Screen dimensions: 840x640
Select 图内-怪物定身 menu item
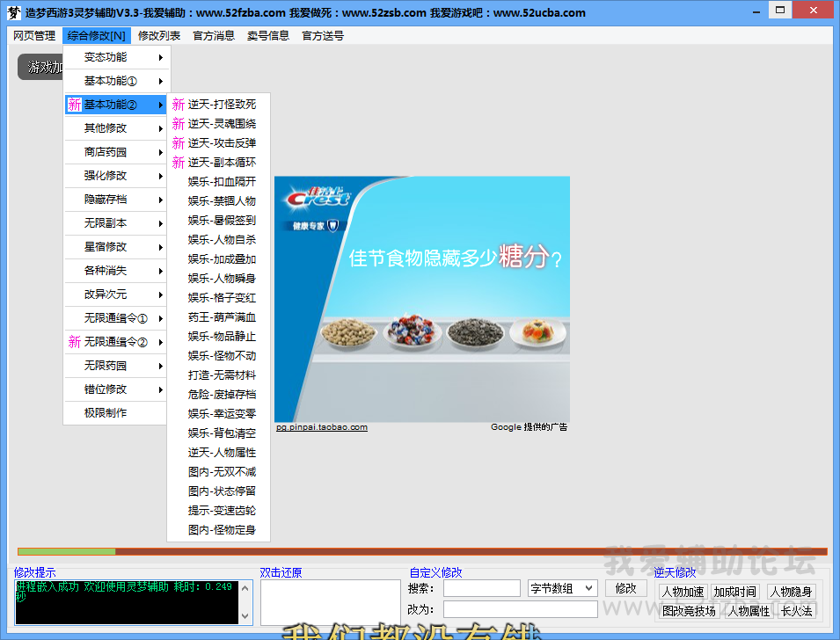point(222,530)
